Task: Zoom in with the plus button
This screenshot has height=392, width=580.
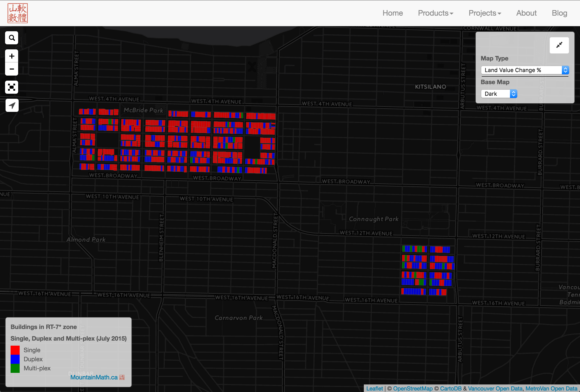Action: tap(12, 56)
